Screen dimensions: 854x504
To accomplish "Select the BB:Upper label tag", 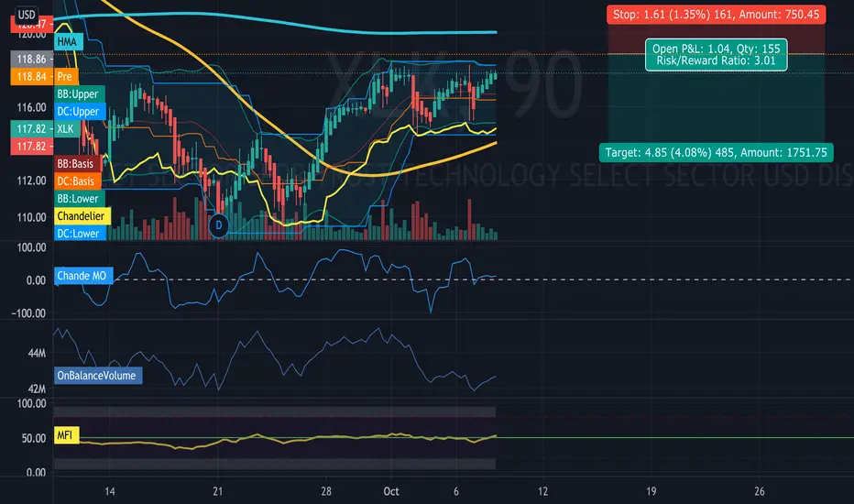I will (x=79, y=93).
